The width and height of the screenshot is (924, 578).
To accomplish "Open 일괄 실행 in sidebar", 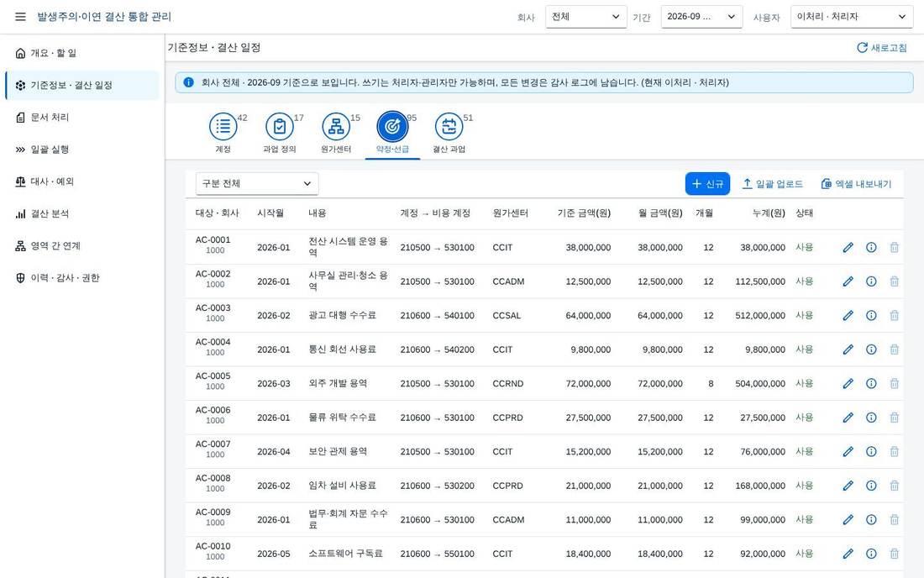I will coord(81,150).
